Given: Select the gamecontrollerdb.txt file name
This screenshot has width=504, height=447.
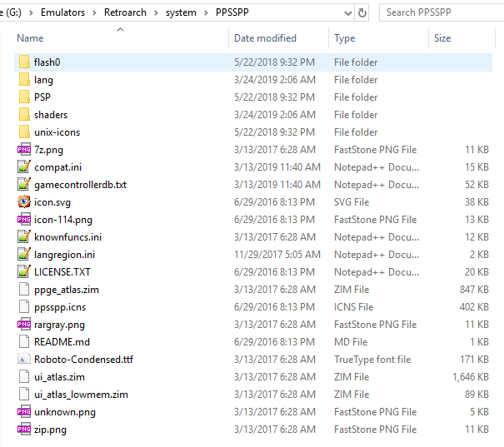Looking at the screenshot, I should coord(80,185).
